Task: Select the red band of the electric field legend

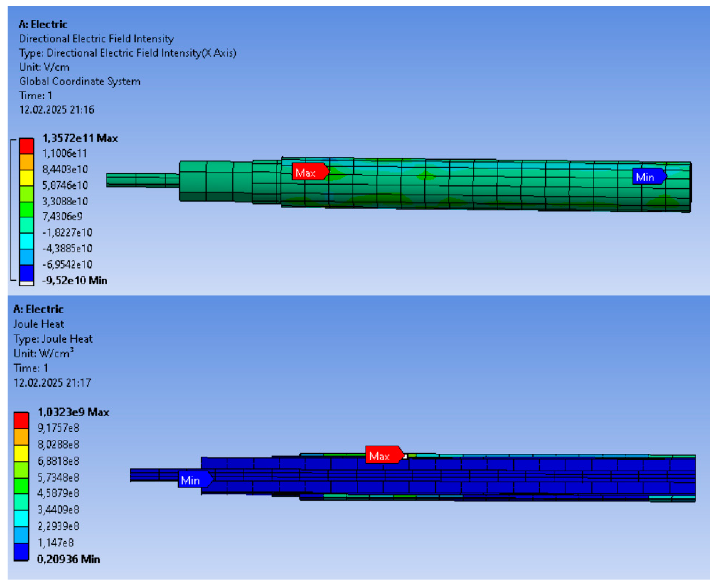Action: (x=26, y=146)
